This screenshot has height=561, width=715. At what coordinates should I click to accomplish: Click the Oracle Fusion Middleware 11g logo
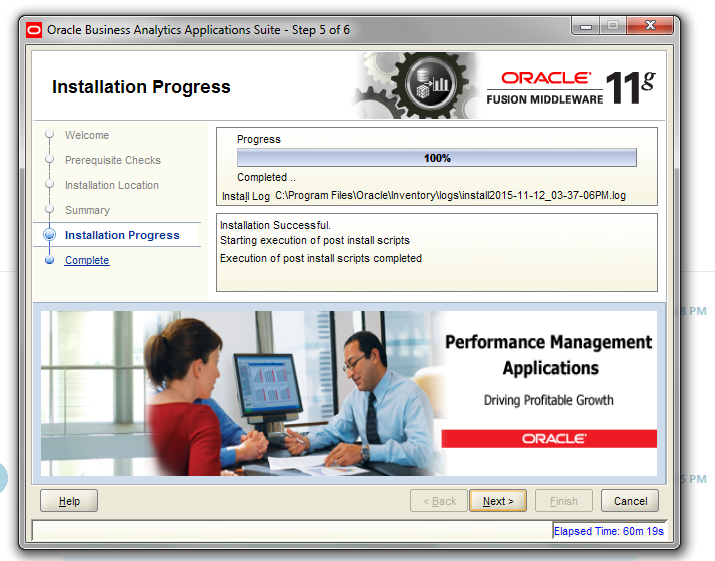pyautogui.click(x=571, y=88)
